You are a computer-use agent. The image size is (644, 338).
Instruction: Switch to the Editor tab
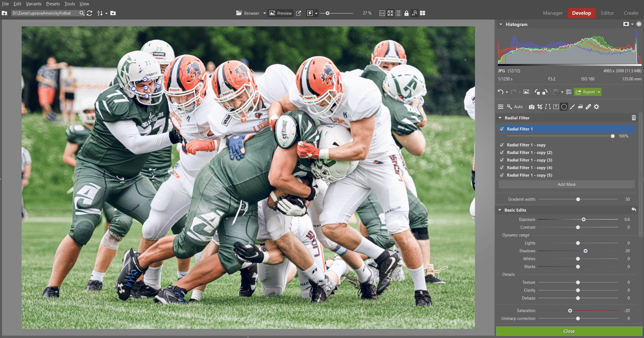(607, 13)
